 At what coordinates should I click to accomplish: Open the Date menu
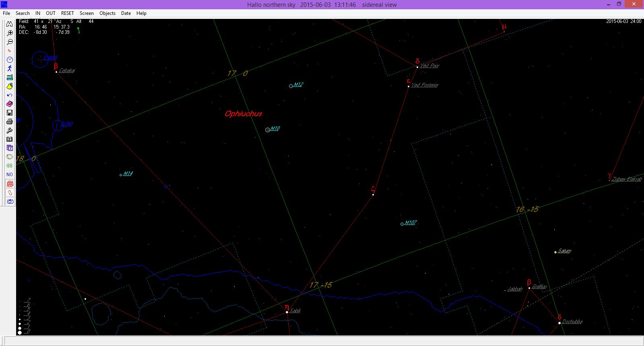coord(126,13)
